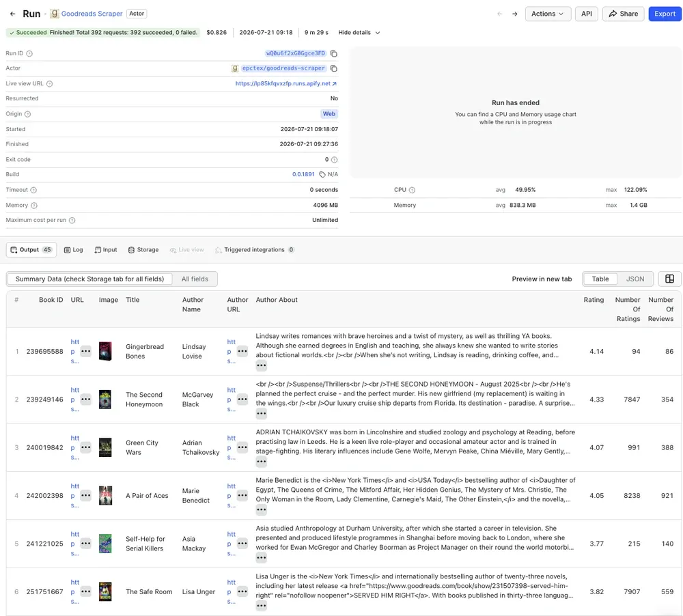Screen dimensions: 683x616
Task: Show Run ID help tooltip icon
Action: click(x=29, y=53)
